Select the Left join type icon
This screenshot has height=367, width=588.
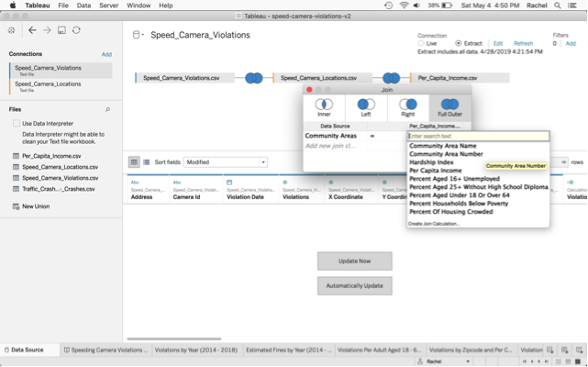pos(366,105)
